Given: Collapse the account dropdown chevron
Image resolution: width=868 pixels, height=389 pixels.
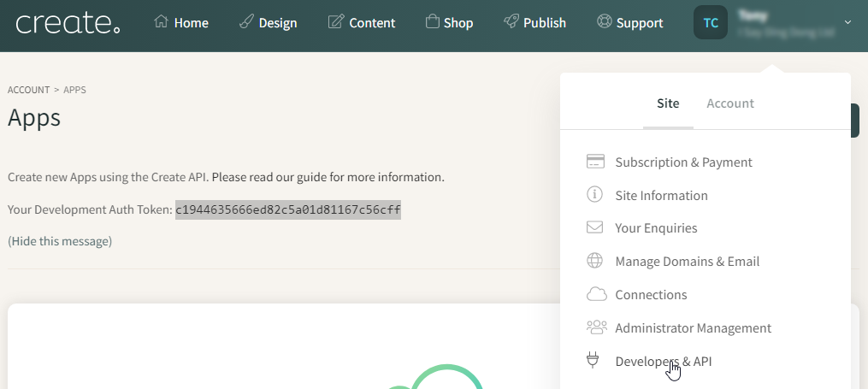Looking at the screenshot, I should tap(847, 22).
